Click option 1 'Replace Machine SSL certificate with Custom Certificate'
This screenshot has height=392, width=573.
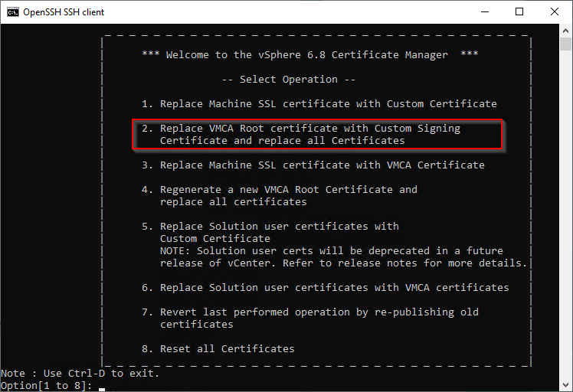coord(319,104)
